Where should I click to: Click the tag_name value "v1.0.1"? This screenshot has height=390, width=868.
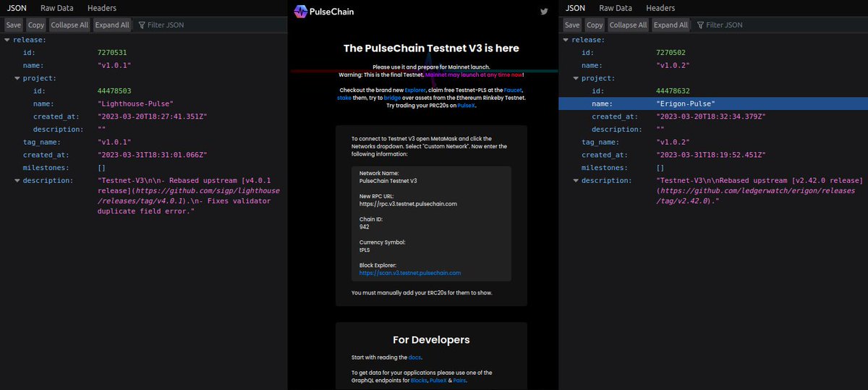[114, 142]
